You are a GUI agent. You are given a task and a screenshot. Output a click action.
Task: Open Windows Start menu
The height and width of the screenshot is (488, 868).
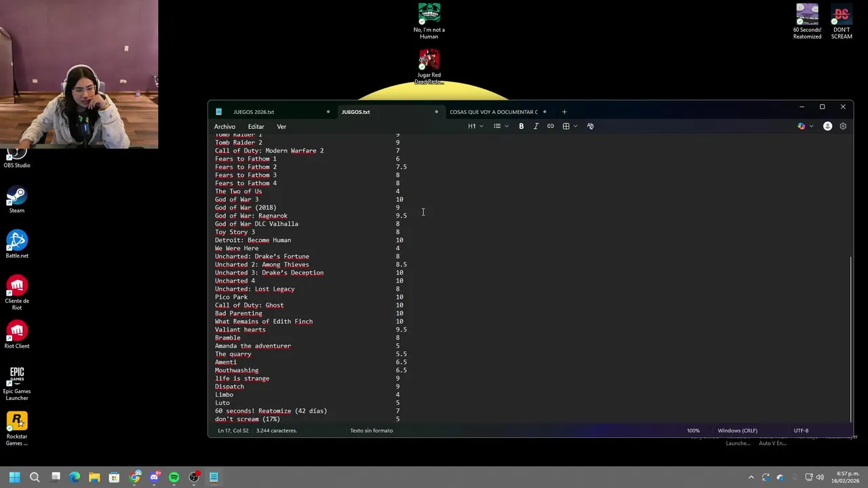tap(15, 477)
